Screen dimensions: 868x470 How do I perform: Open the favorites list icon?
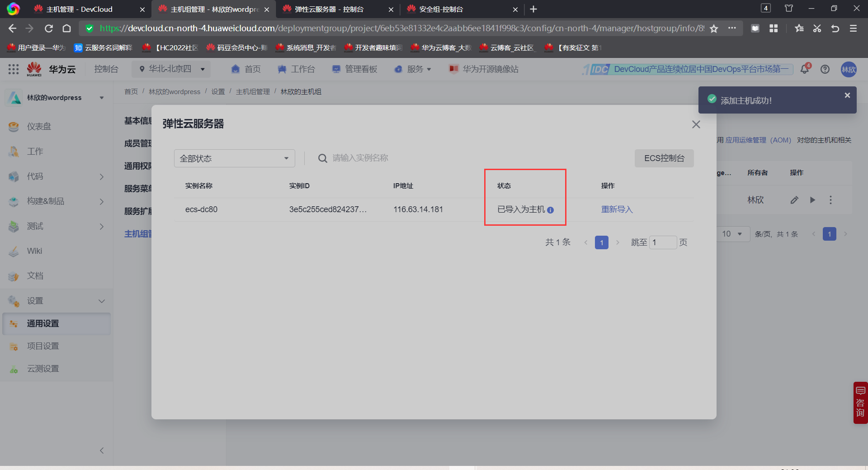(x=799, y=28)
